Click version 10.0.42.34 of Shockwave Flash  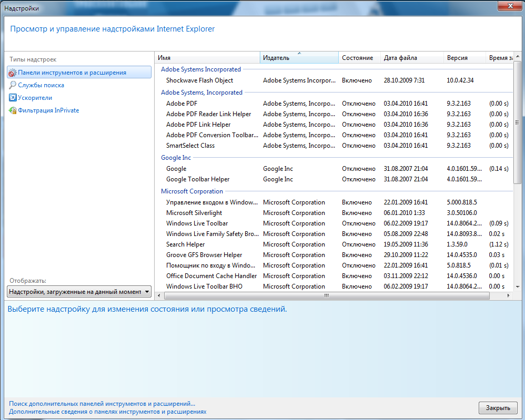pos(460,80)
